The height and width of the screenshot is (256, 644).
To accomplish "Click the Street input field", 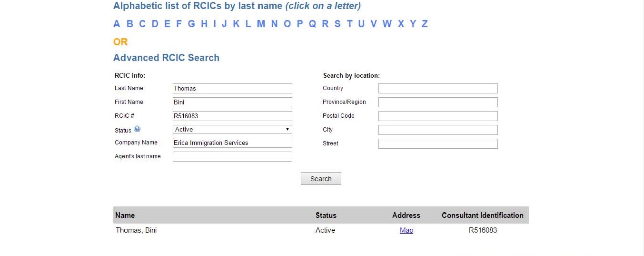I will (x=438, y=143).
